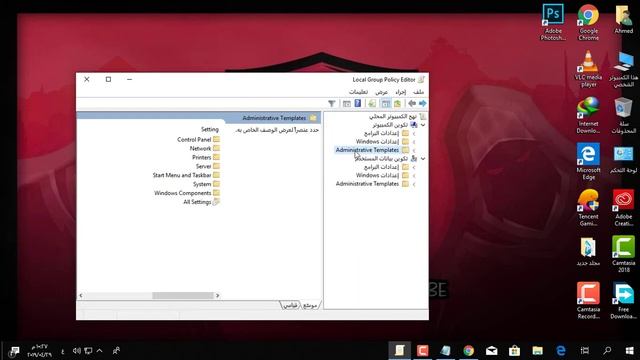Open Internet Download Manager desktop icon

[x=588, y=116]
